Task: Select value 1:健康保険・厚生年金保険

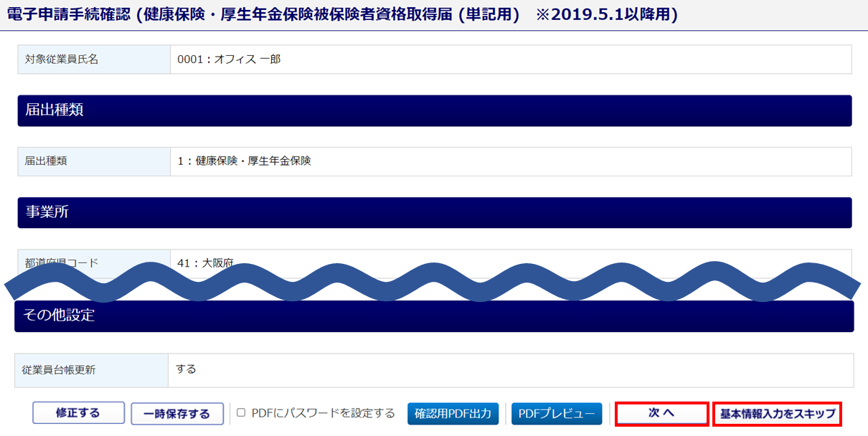Action: 245,161
